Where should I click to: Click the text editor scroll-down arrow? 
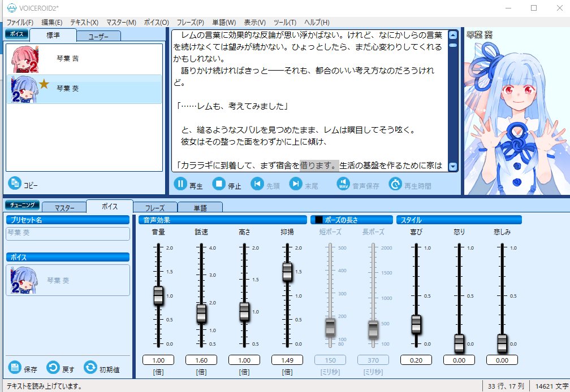point(453,167)
